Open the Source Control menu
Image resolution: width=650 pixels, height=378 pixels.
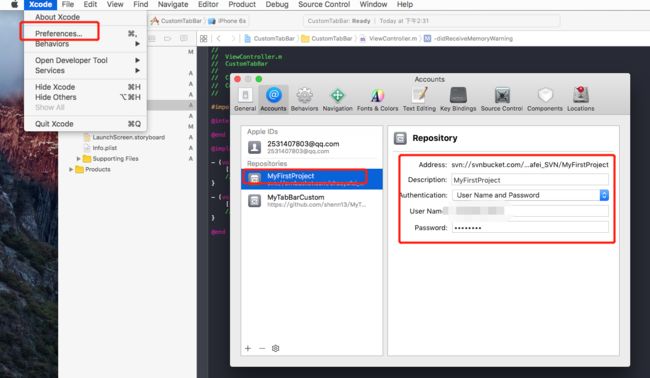pyautogui.click(x=324, y=5)
